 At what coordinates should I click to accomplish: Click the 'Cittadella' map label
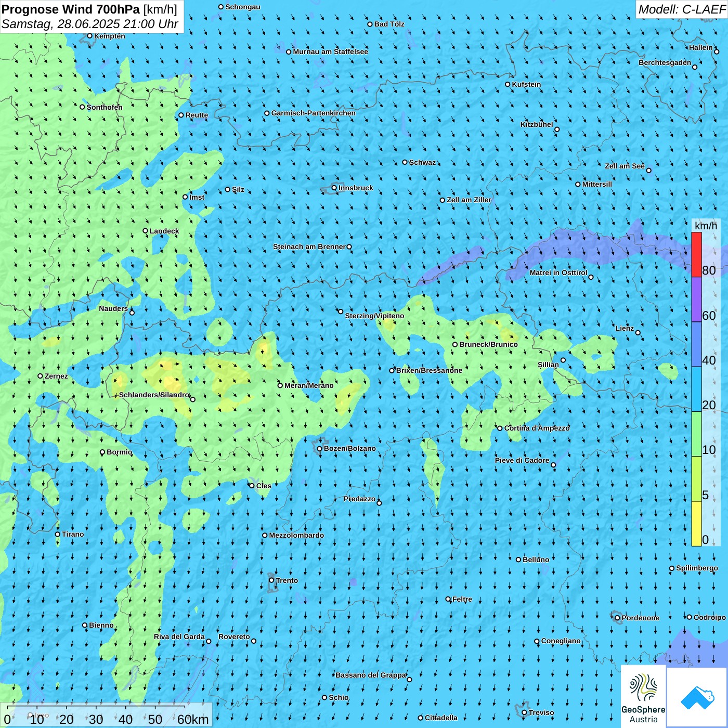pyautogui.click(x=441, y=718)
